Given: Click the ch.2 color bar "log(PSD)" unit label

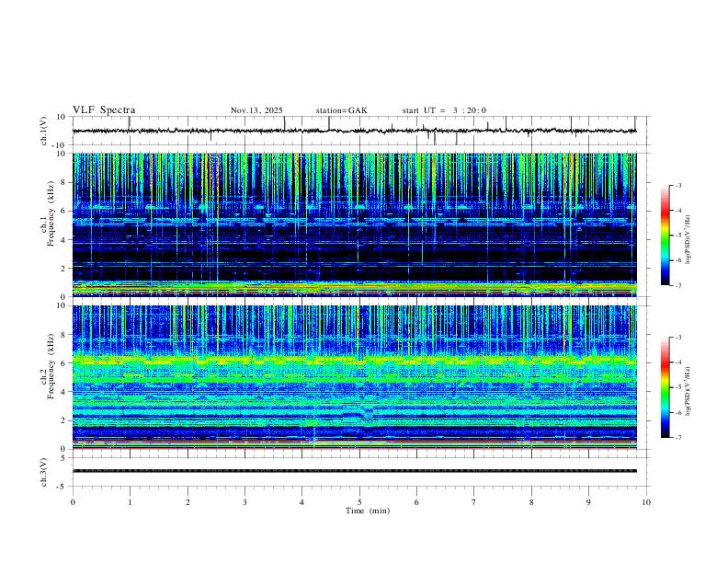Looking at the screenshot, I should tap(688, 391).
